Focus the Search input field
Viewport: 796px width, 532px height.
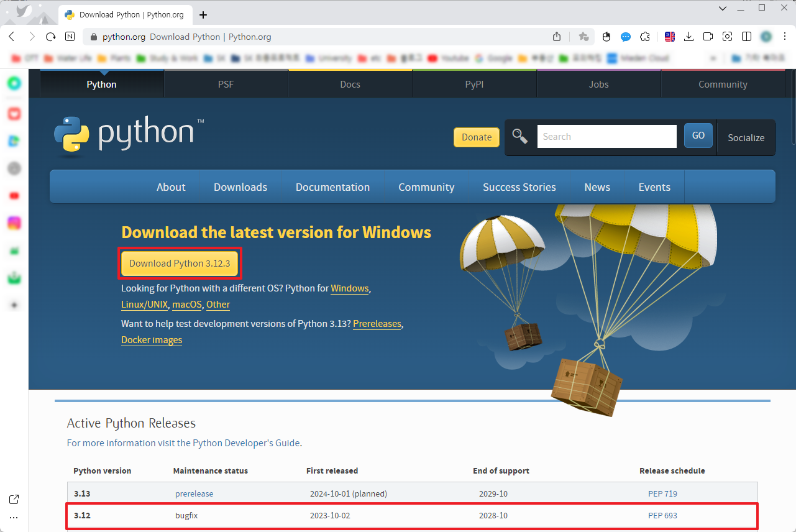click(x=606, y=137)
